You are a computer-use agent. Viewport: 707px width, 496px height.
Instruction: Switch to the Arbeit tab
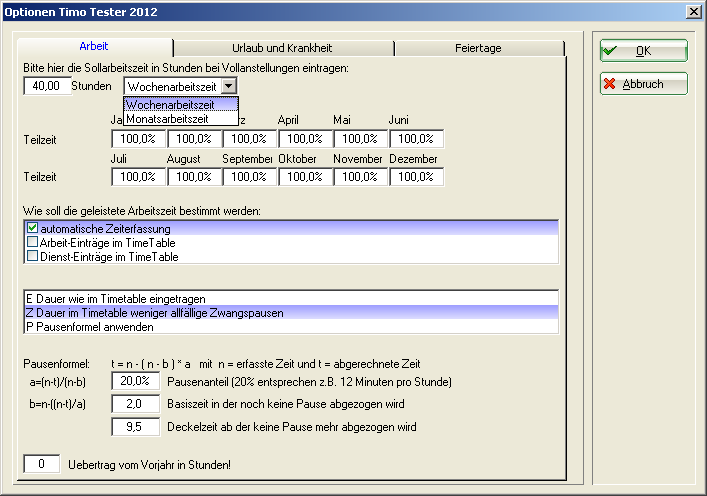(94, 46)
